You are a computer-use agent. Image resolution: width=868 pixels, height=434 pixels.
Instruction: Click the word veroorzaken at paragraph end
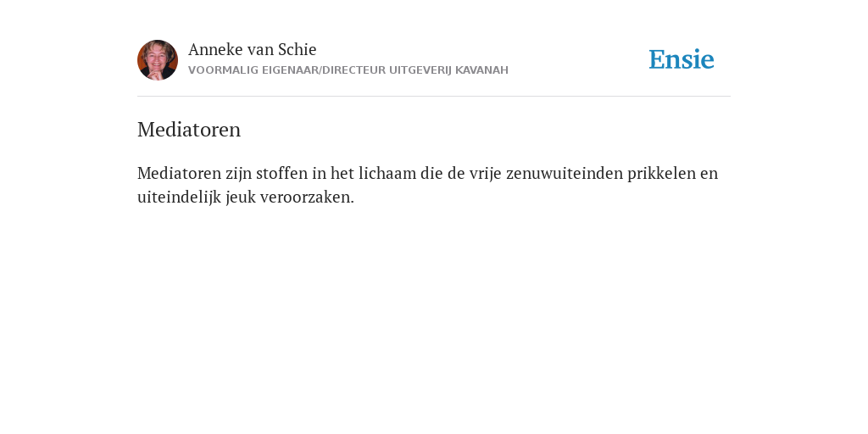307,197
